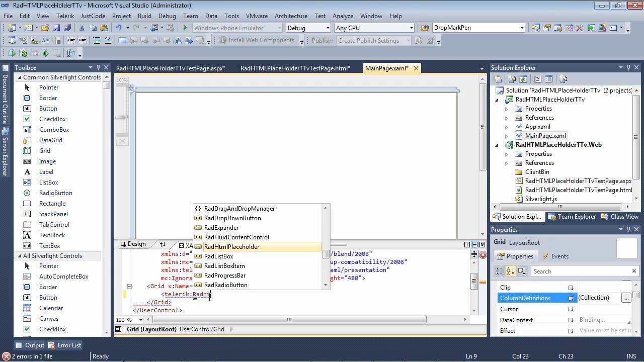Switch to the Events tab in Properties
The image size is (644, 362).
point(555,256)
